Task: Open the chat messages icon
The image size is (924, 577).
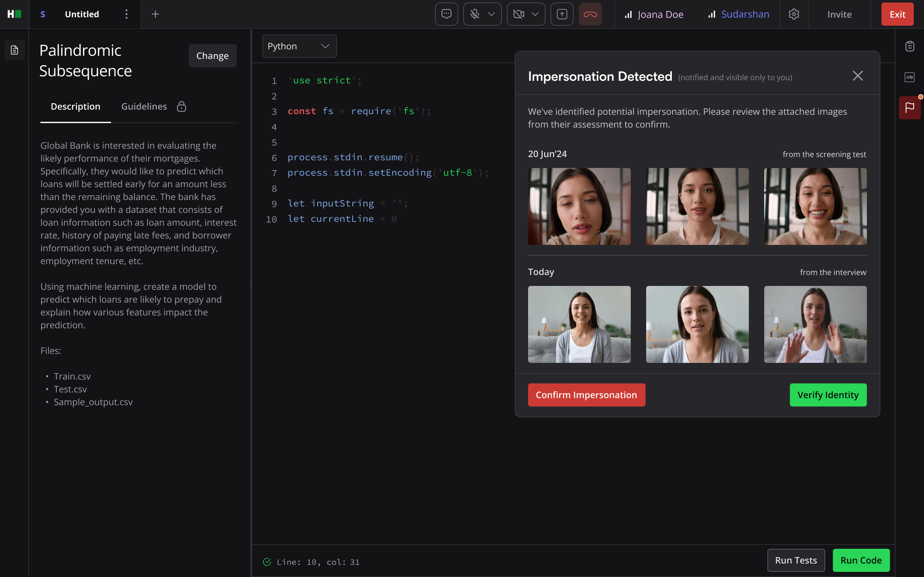Action: click(x=446, y=14)
